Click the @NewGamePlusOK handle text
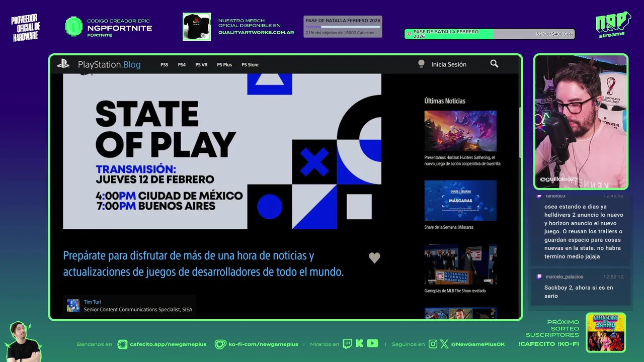The height and width of the screenshot is (362, 644). point(478,344)
